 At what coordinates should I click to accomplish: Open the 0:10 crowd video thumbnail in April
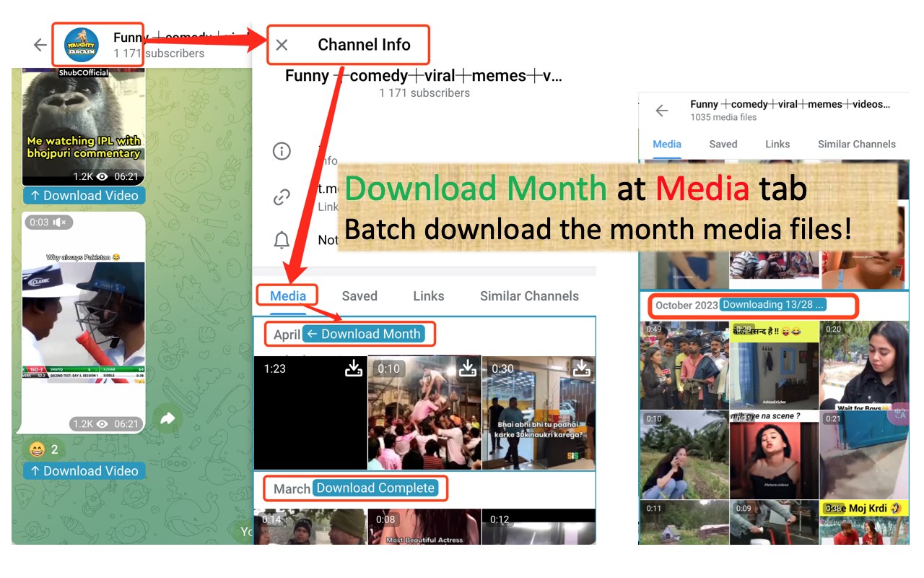click(424, 413)
